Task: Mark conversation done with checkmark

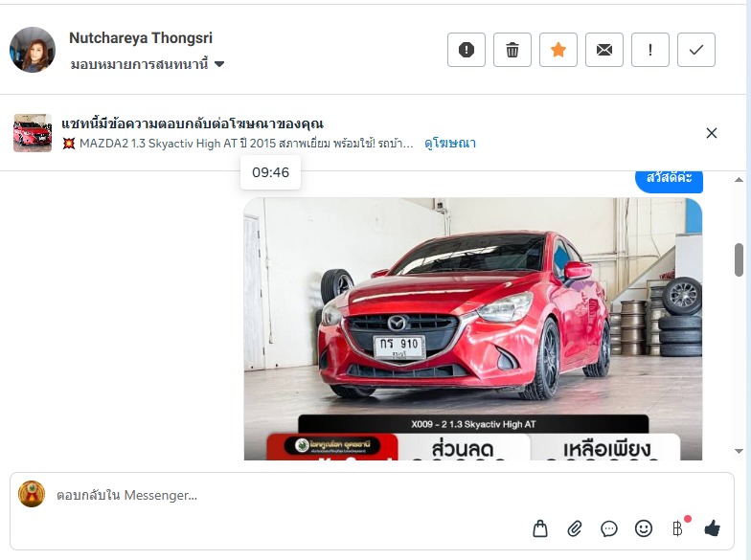Action: (x=695, y=50)
